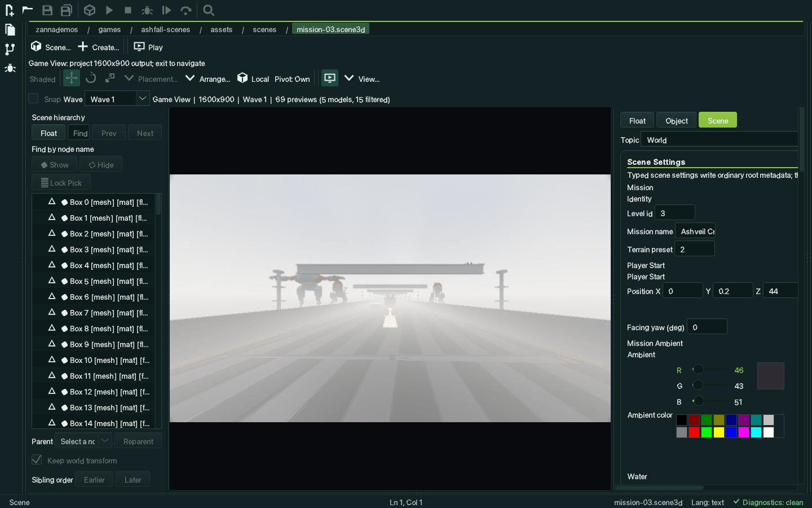Pick the bright red ambient color swatch
This screenshot has width=812, height=508.
(694, 432)
